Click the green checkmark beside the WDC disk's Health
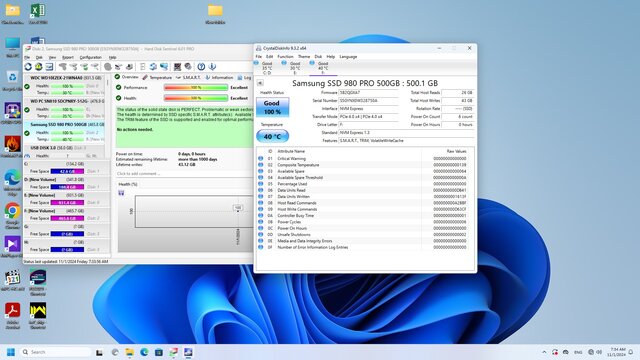640x360 pixels. pyautogui.click(x=27, y=86)
